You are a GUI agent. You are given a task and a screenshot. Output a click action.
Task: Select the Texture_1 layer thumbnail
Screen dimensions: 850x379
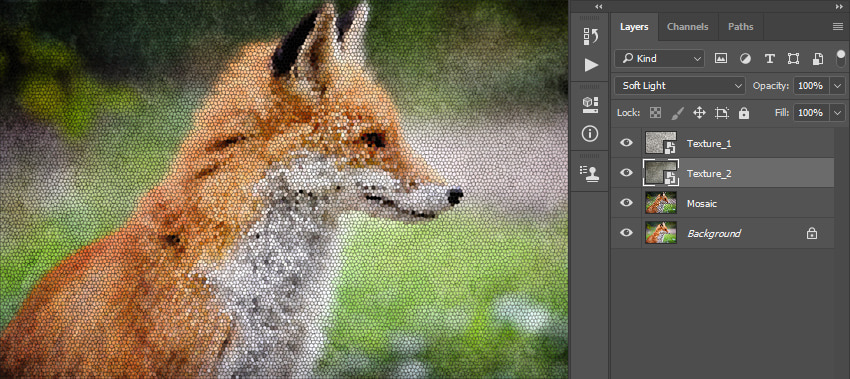pos(660,143)
